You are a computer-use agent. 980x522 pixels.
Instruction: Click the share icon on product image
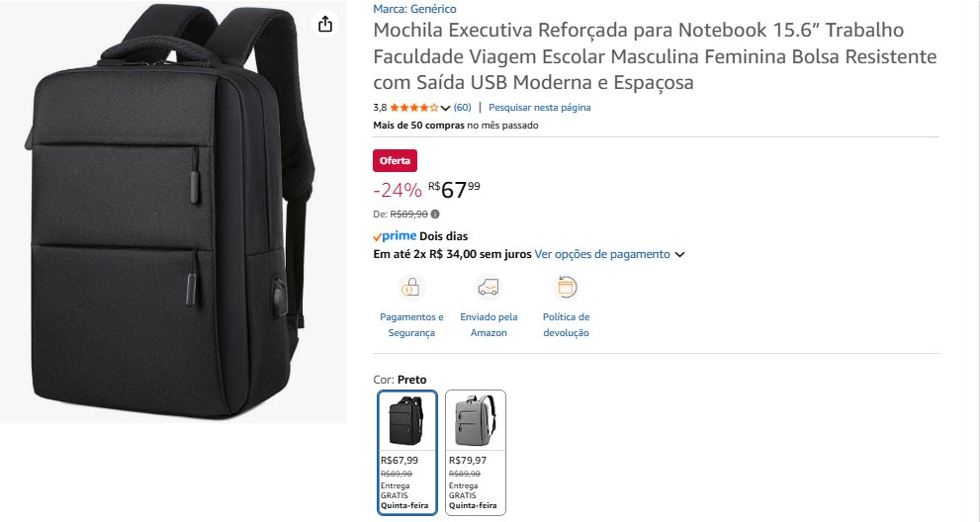coord(325,25)
